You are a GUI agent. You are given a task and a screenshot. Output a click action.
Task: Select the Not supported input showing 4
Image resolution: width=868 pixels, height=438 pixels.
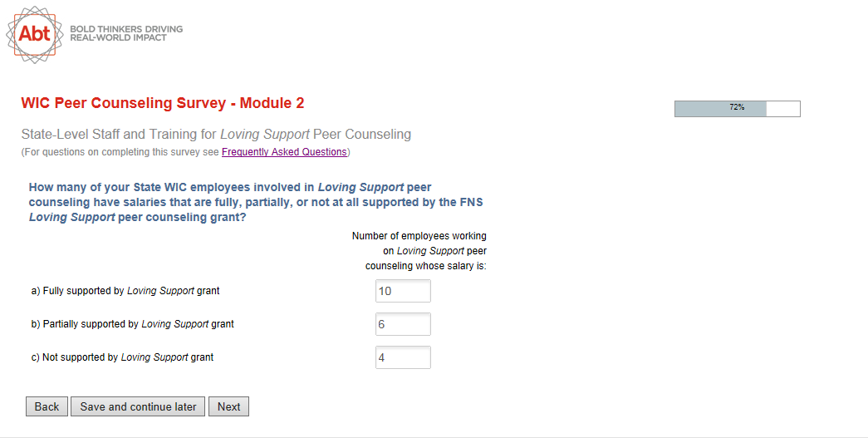point(403,357)
